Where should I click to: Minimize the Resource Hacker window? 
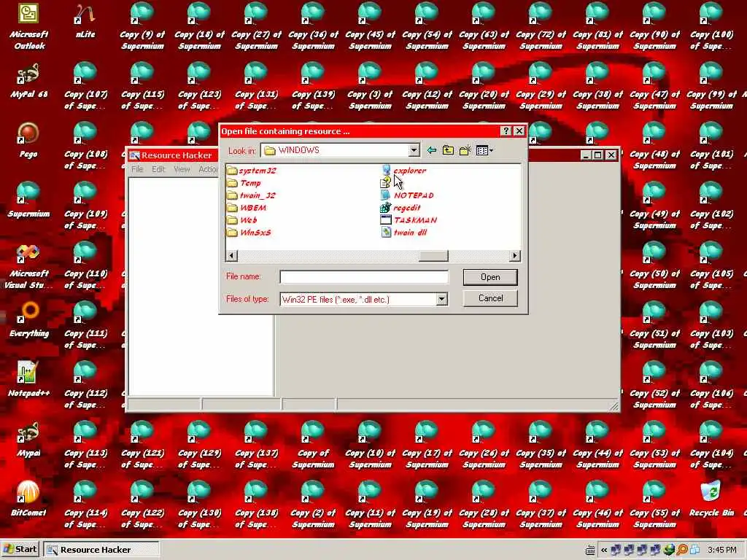pyautogui.click(x=586, y=155)
